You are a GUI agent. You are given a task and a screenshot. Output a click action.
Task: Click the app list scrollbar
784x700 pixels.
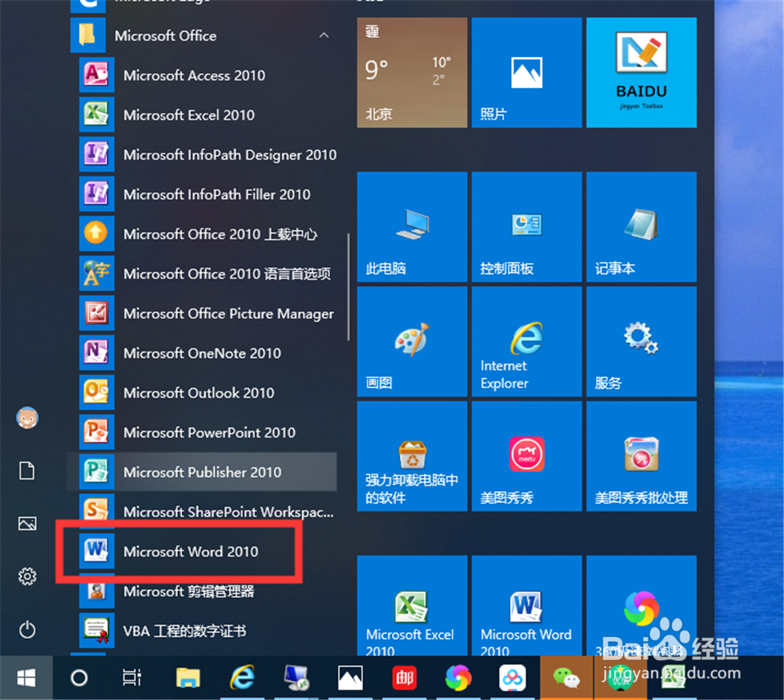tap(348, 287)
